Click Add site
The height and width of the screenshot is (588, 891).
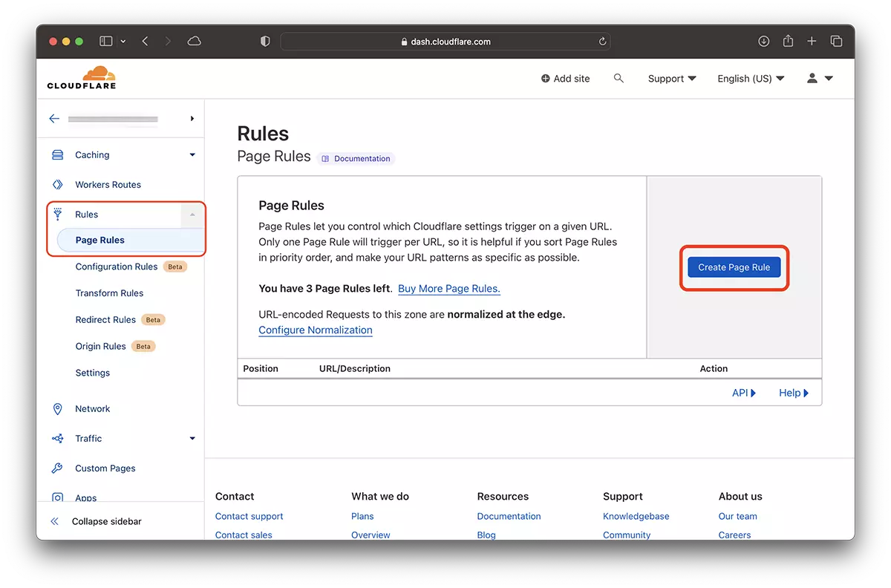566,78
